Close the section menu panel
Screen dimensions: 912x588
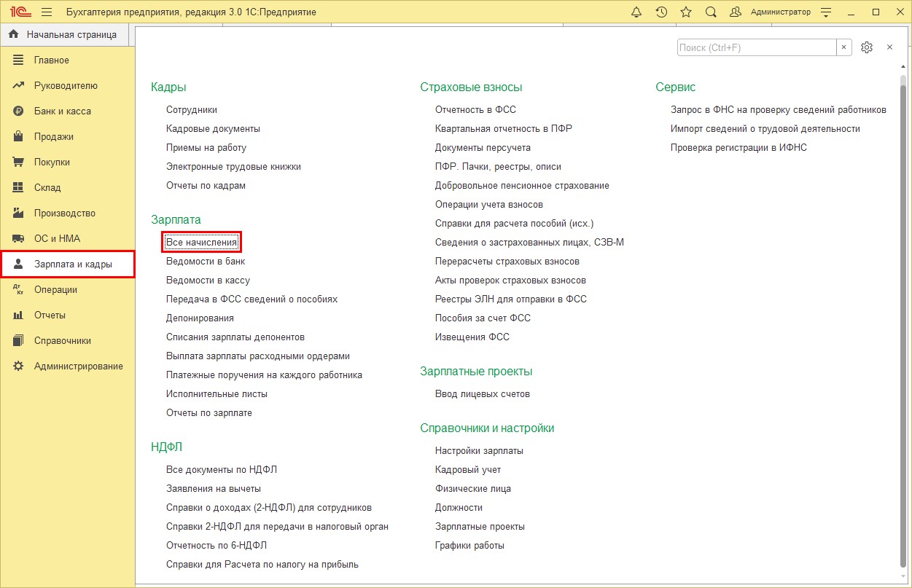[x=889, y=47]
